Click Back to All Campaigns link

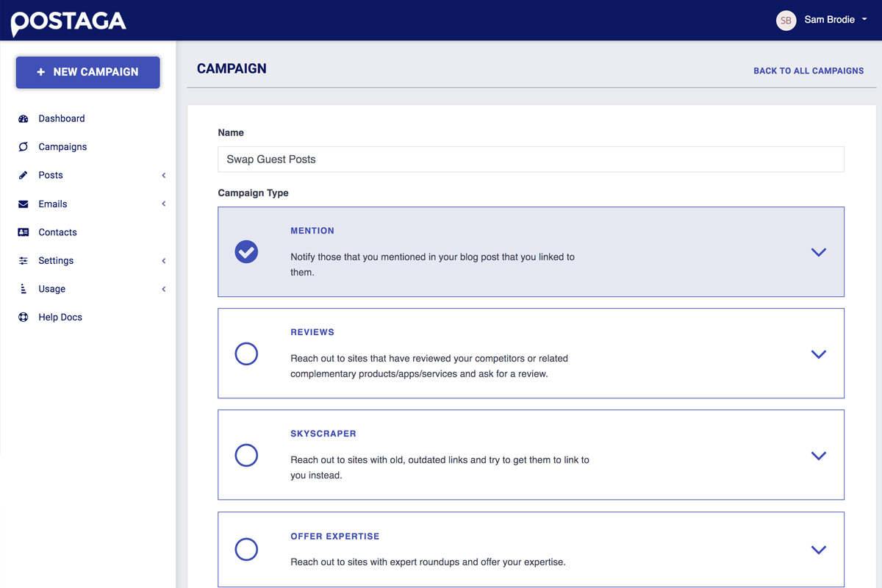(x=808, y=71)
